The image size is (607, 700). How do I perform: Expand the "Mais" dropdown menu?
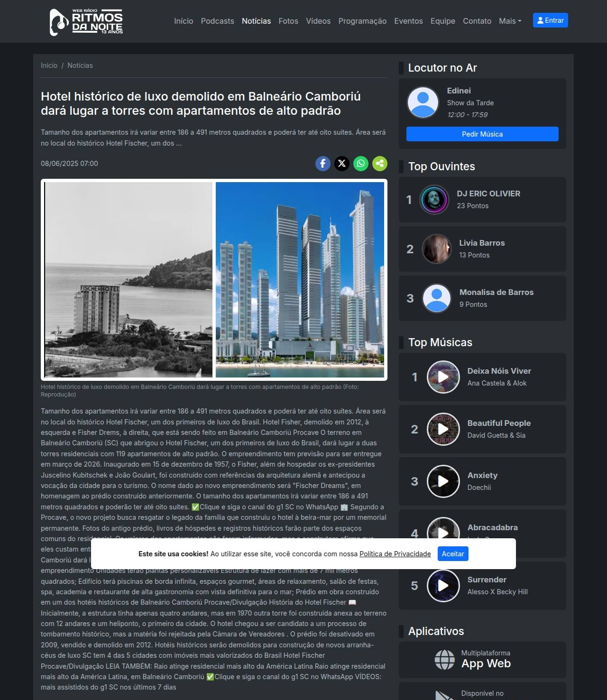[510, 21]
